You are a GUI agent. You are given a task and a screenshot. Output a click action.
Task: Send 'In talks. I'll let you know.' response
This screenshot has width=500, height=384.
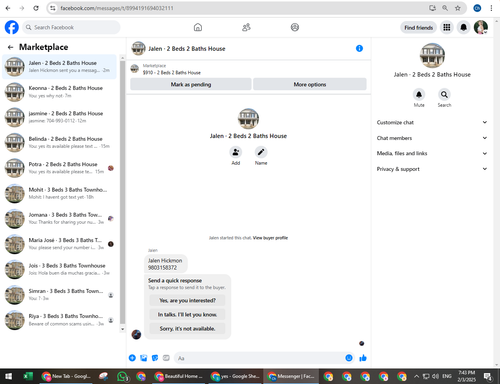(187, 314)
